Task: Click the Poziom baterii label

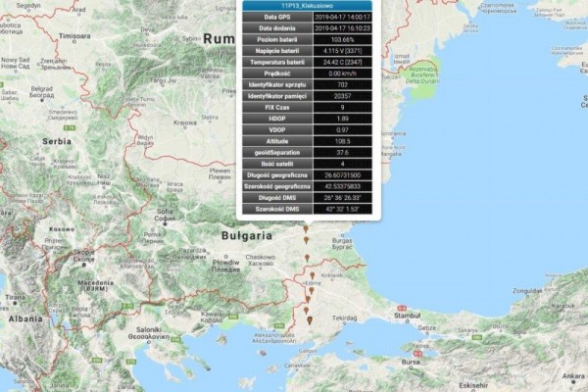Action: pos(277,39)
